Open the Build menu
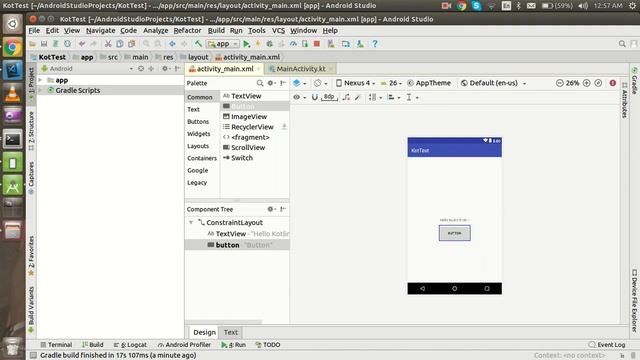640x360 pixels. [216, 31]
